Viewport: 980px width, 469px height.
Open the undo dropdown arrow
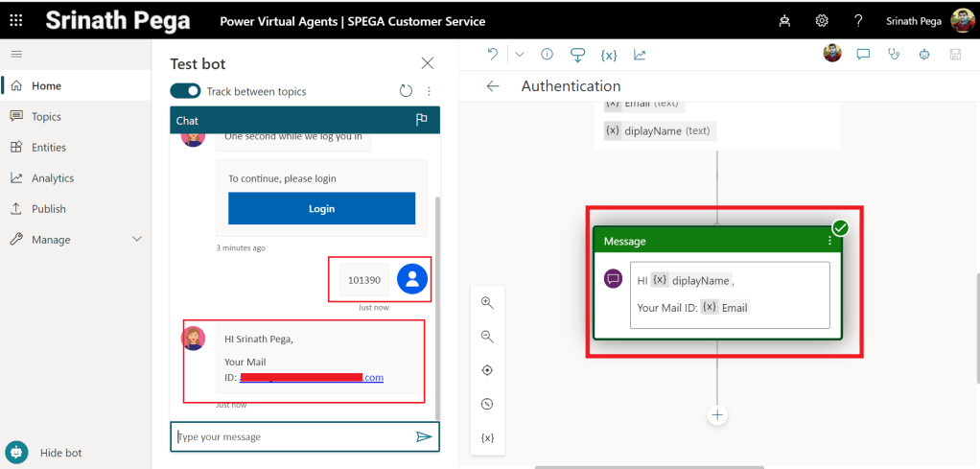pyautogui.click(x=520, y=55)
